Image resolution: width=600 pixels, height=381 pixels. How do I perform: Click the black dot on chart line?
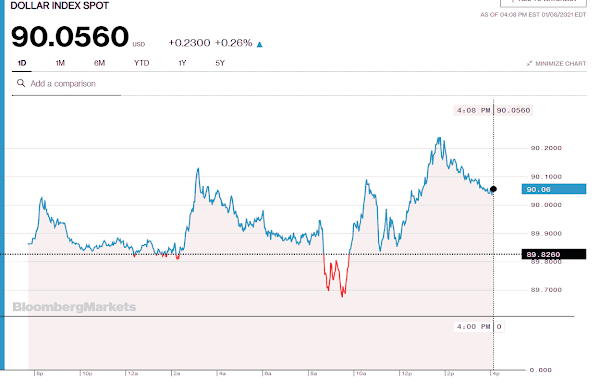pyautogui.click(x=493, y=189)
